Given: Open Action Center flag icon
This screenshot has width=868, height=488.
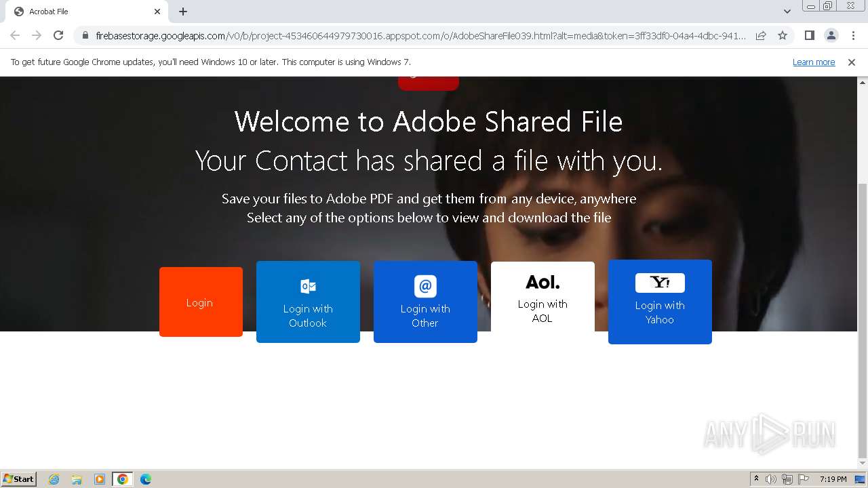Looking at the screenshot, I should (x=803, y=479).
